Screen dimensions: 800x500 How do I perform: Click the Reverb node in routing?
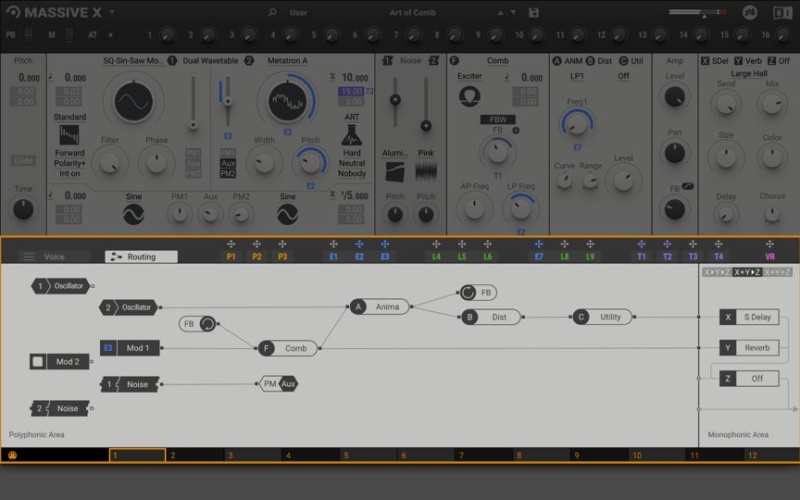pos(749,348)
